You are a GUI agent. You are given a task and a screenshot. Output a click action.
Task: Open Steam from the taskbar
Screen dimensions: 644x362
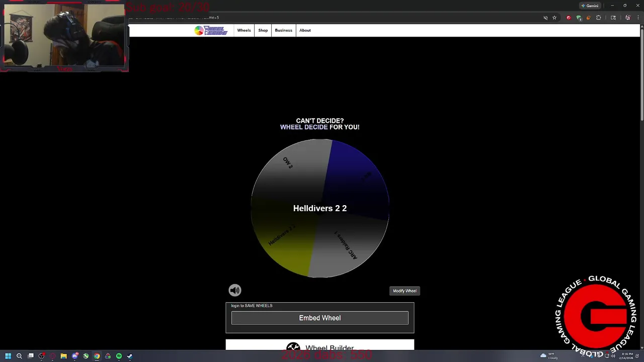130,356
